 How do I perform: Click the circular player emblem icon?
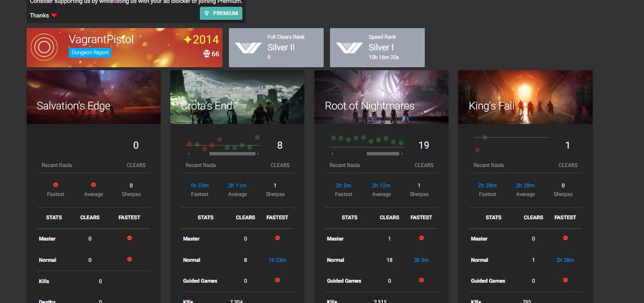coord(43,48)
